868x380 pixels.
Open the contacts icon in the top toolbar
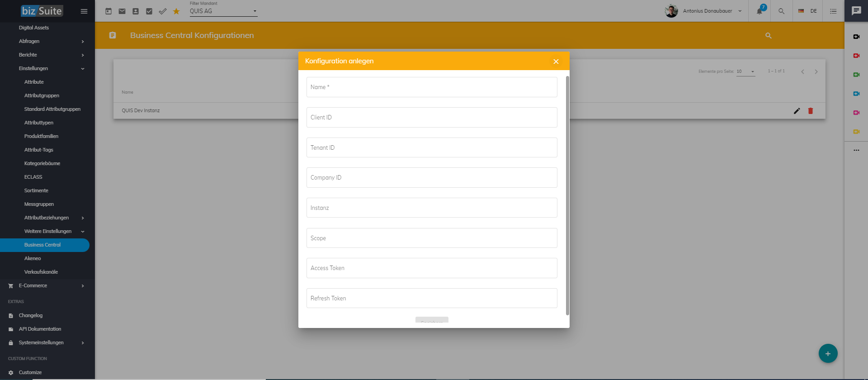pyautogui.click(x=136, y=11)
